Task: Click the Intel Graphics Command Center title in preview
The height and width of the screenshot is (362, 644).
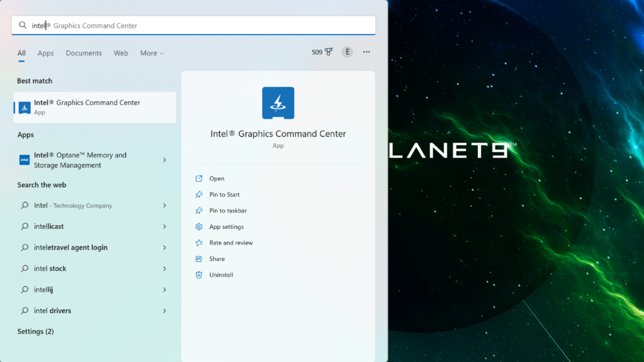Action: pyautogui.click(x=278, y=133)
